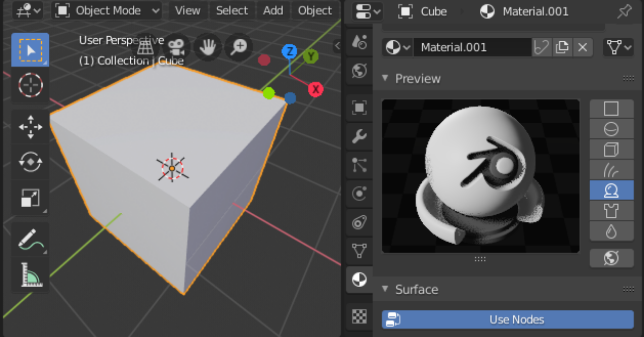Screen dimensions: 644x337
Task: Switch preview to the flat Plane shape
Action: coord(611,109)
